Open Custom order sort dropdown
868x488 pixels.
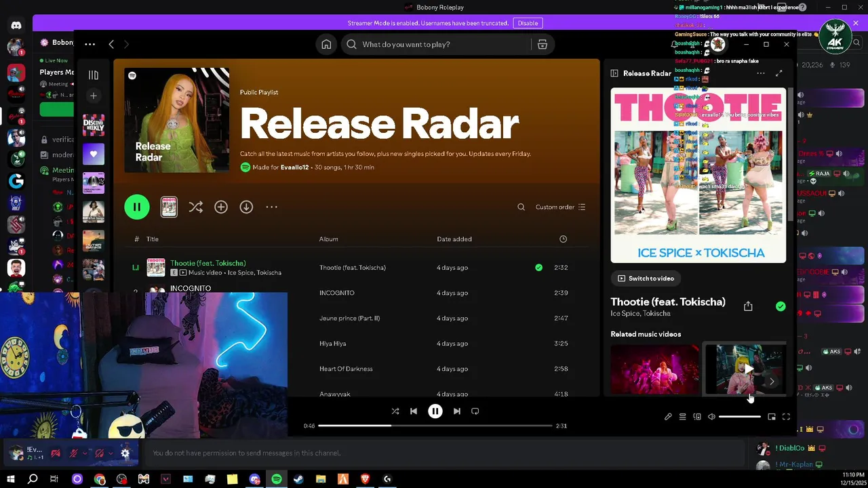pyautogui.click(x=560, y=207)
